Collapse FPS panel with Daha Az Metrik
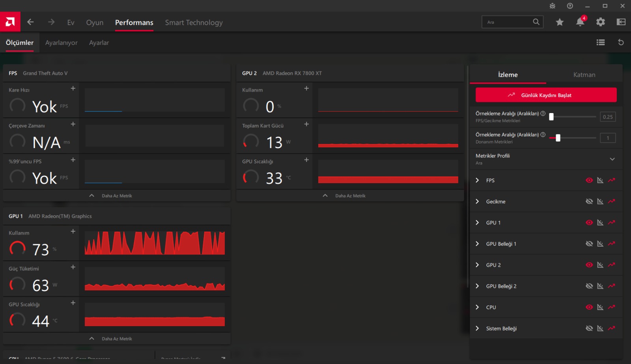This screenshot has width=631, height=364. tap(117, 196)
